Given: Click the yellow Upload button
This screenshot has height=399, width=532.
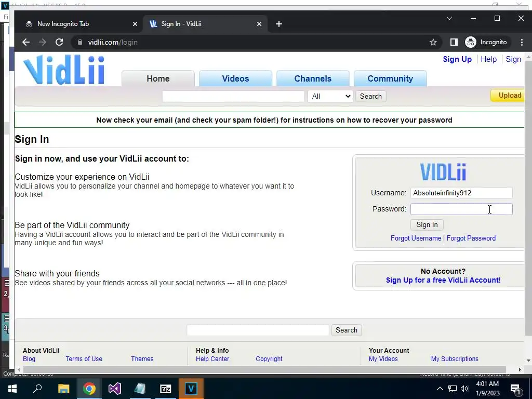Looking at the screenshot, I should point(508,96).
